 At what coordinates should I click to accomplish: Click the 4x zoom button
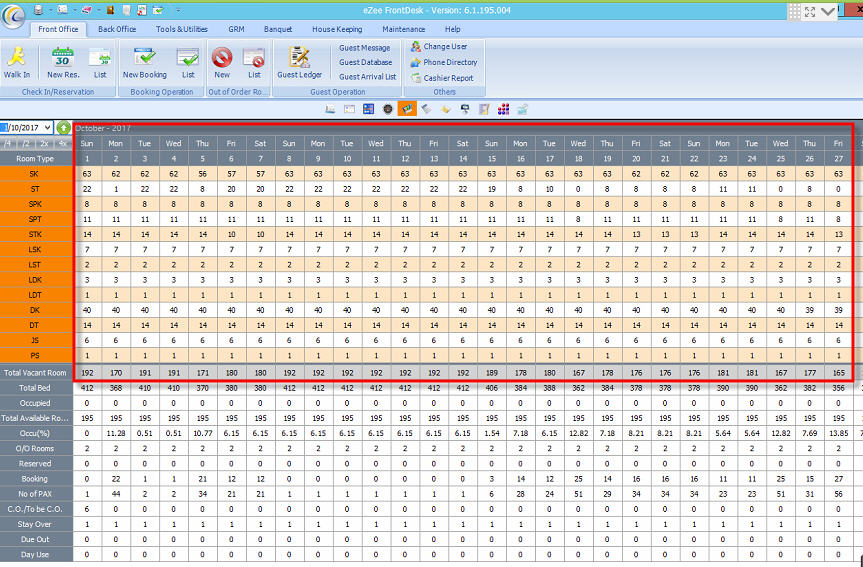[63, 143]
